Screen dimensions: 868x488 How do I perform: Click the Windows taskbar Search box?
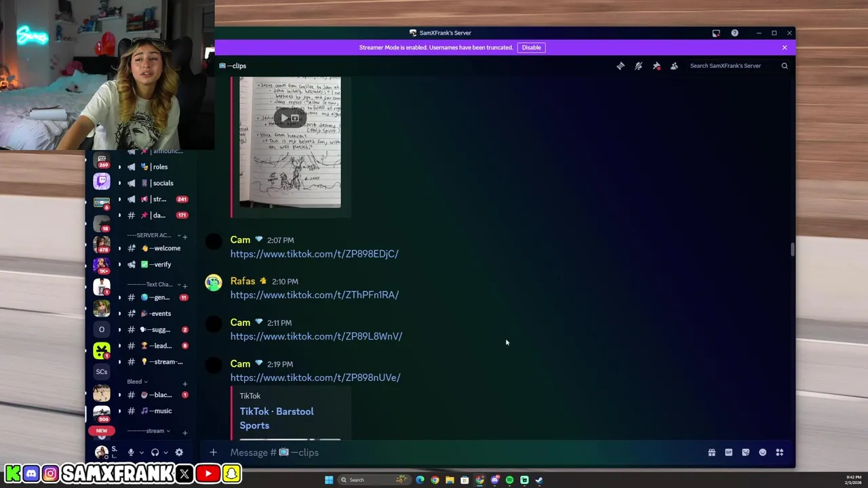tap(376, 480)
